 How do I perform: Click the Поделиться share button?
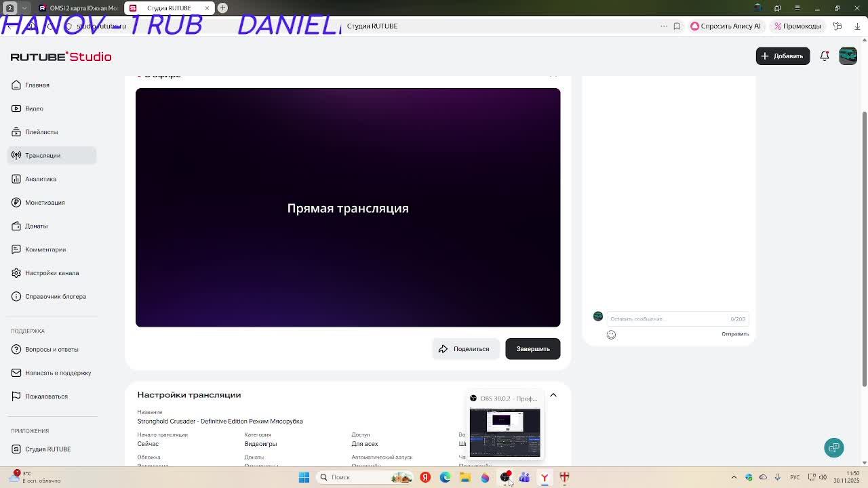click(x=465, y=349)
